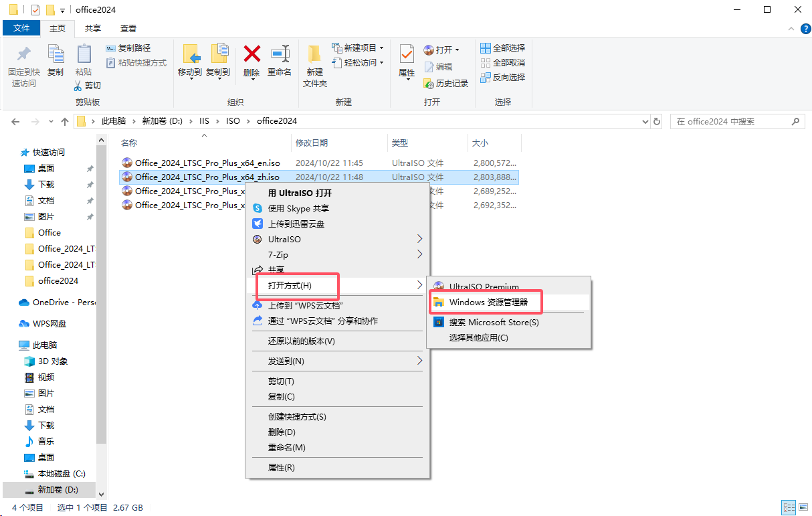812x516 pixels.
Task: Sort files by the 修改日期 column header
Action: 312,143
